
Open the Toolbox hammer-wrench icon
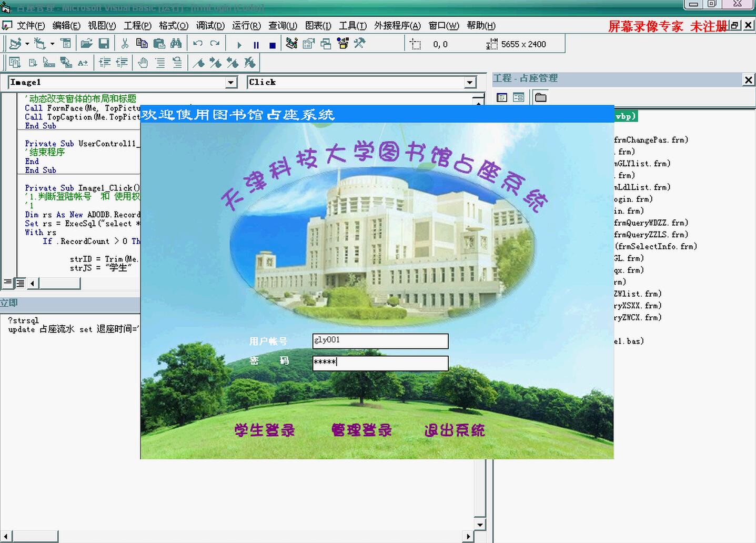pyautogui.click(x=360, y=44)
